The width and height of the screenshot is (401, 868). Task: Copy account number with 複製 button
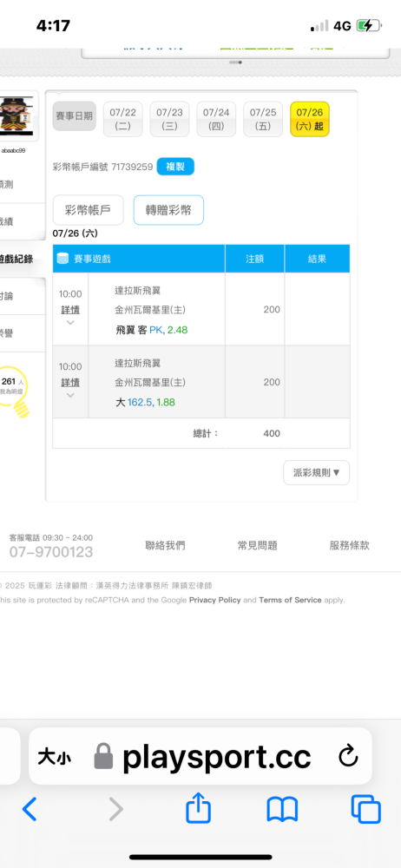(175, 167)
